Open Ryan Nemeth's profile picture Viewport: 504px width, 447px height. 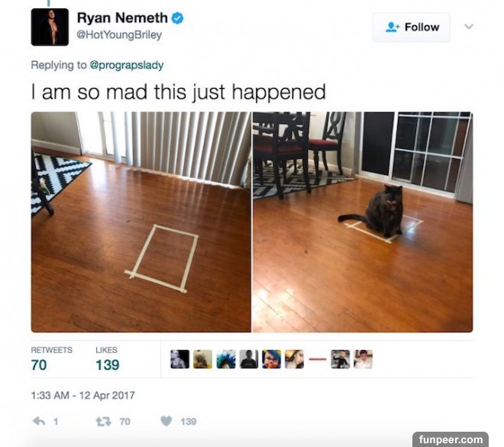[50, 27]
